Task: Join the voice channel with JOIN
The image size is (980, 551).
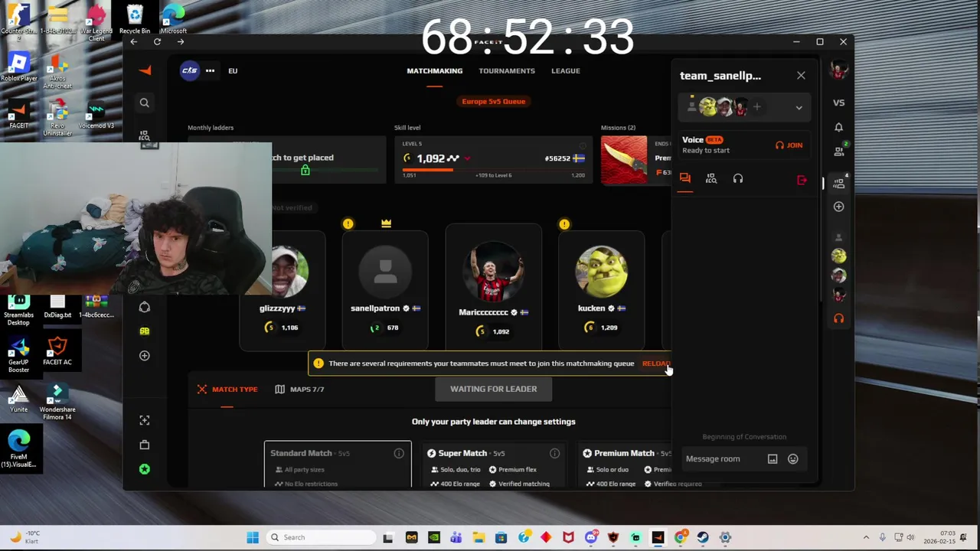Action: (x=789, y=145)
